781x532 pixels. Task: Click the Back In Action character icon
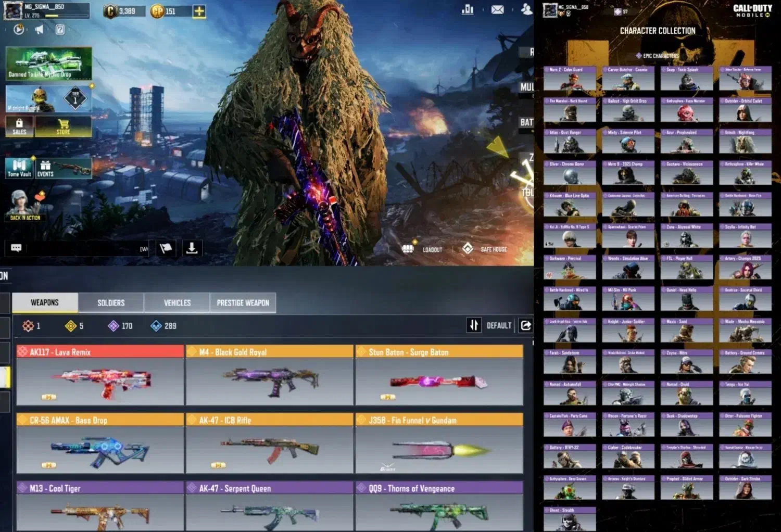click(x=25, y=205)
